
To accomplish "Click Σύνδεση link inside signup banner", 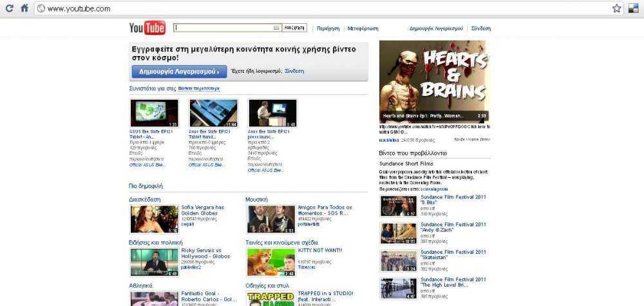I will [x=294, y=71].
